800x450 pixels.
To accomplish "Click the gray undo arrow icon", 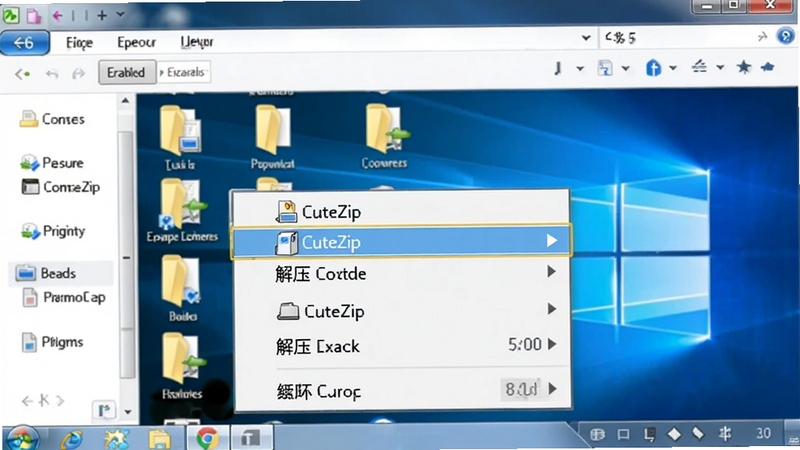I will pyautogui.click(x=52, y=74).
